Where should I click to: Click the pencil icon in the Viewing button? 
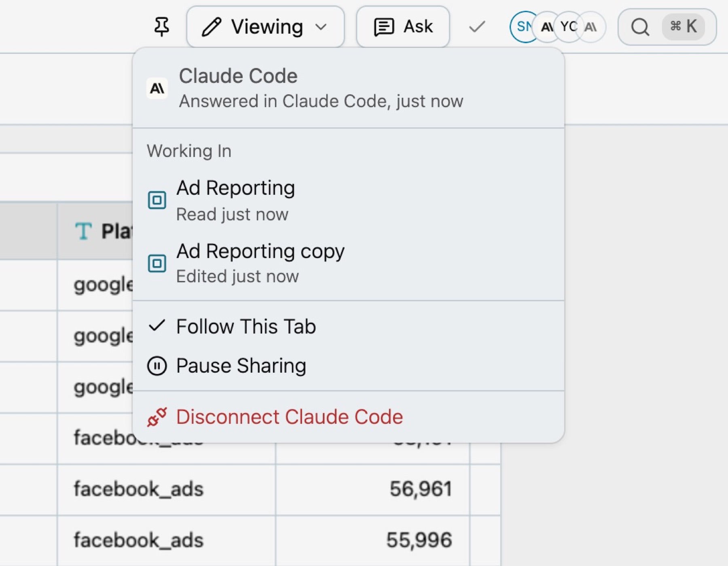tap(212, 27)
